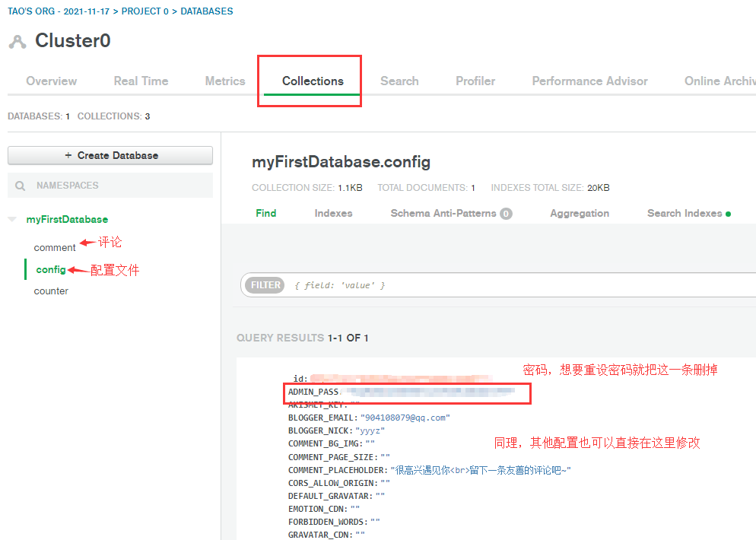Select the Indexes sub-tab
Screen dimensions: 756x540
(333, 213)
